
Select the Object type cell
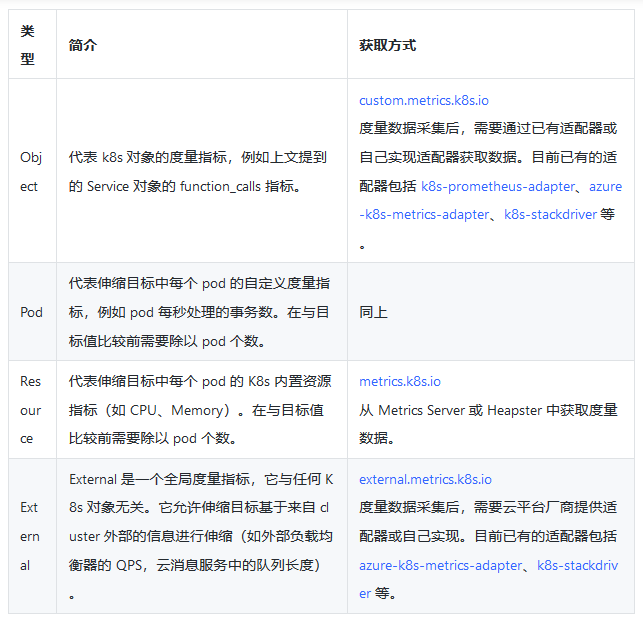(32, 171)
